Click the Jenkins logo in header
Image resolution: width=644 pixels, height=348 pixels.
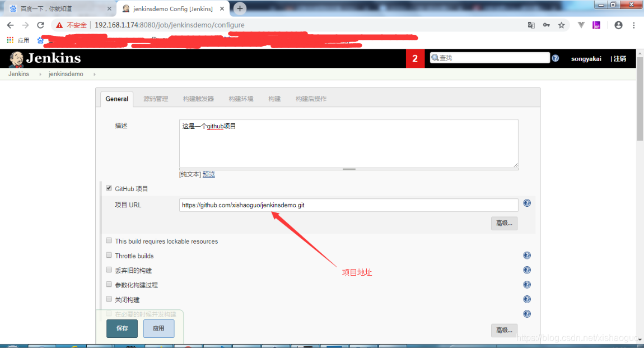coord(45,59)
